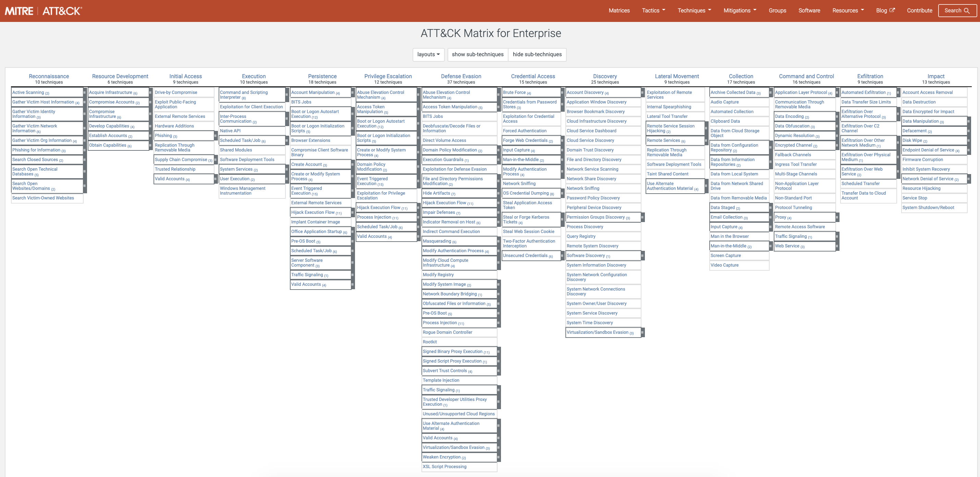Expand handle beside OS Credential Dumping
This screenshot has height=477, width=980.
point(563,193)
